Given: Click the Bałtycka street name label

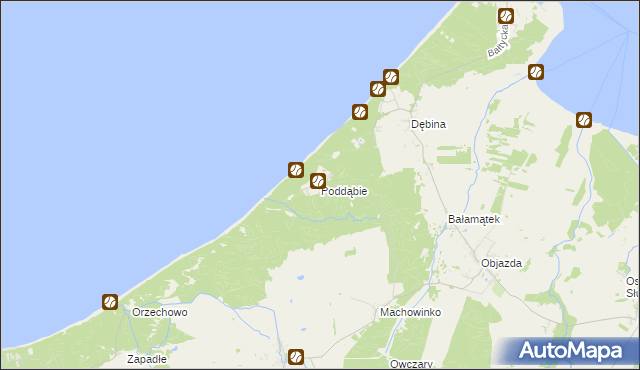Looking at the screenshot, I should point(498,41).
